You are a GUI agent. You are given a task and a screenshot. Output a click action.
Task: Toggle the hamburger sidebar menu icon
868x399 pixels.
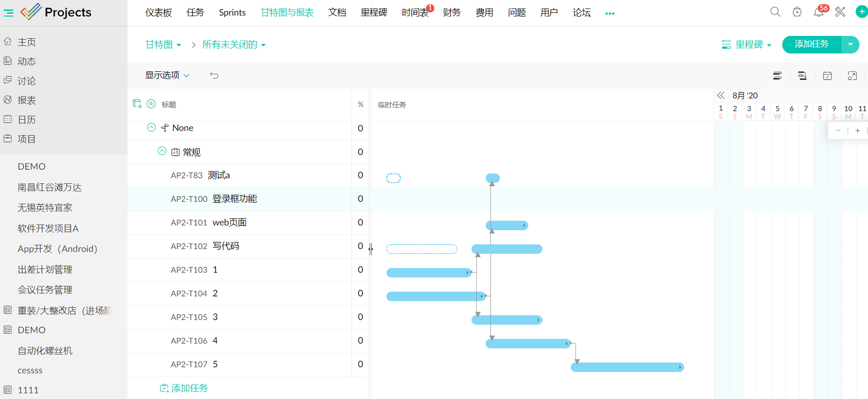(8, 13)
